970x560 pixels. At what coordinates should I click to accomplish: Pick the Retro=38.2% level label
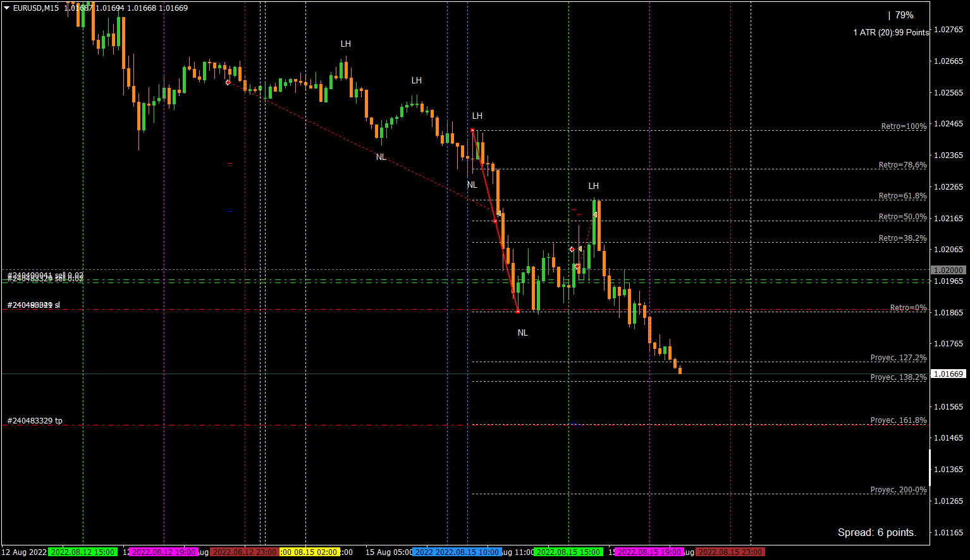tap(902, 238)
